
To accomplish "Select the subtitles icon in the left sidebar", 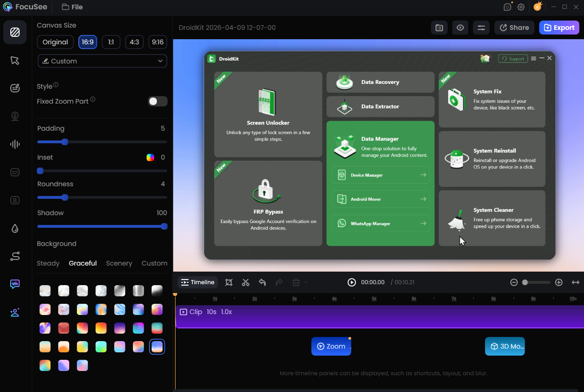I will (14, 172).
